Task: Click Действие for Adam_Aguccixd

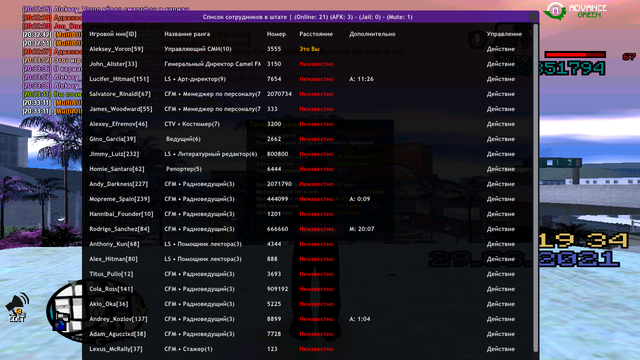Action: point(500,334)
